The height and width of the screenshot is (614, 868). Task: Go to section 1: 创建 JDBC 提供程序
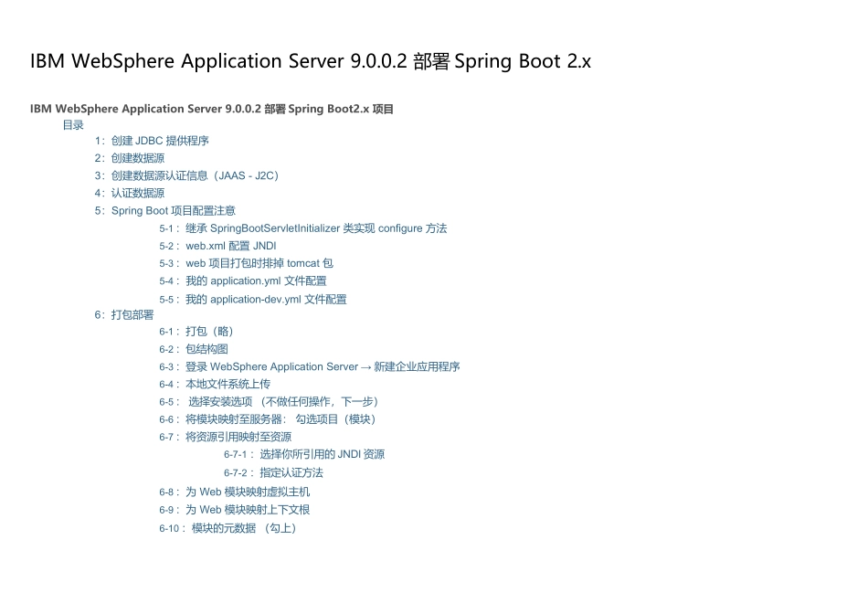[x=152, y=142]
